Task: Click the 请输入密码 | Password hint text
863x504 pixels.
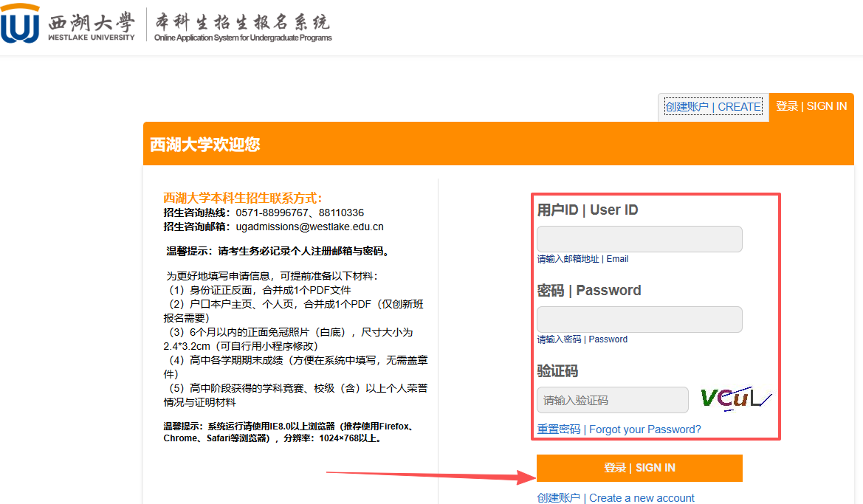Action: click(582, 339)
